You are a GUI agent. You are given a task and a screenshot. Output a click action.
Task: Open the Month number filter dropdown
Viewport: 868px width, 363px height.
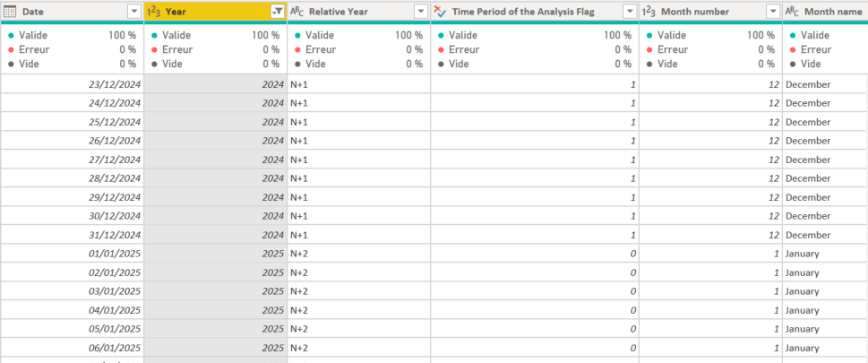click(773, 11)
